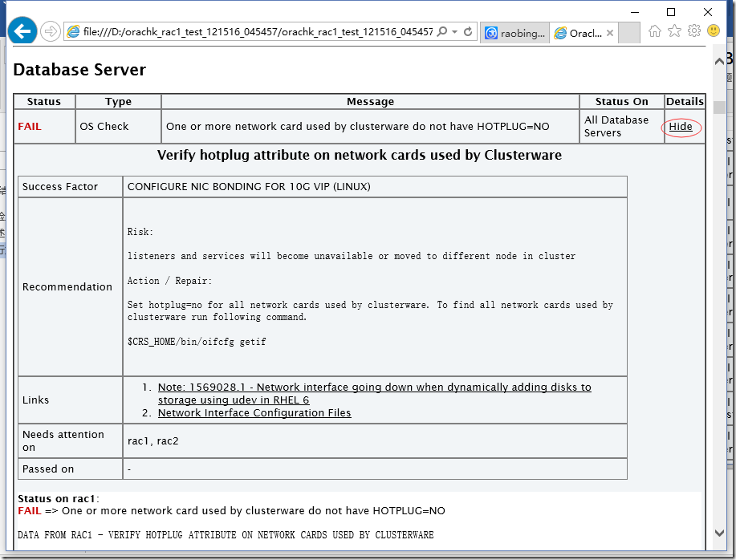Open the Tools gear icon
Image resolution: width=736 pixels, height=560 pixels.
click(693, 31)
